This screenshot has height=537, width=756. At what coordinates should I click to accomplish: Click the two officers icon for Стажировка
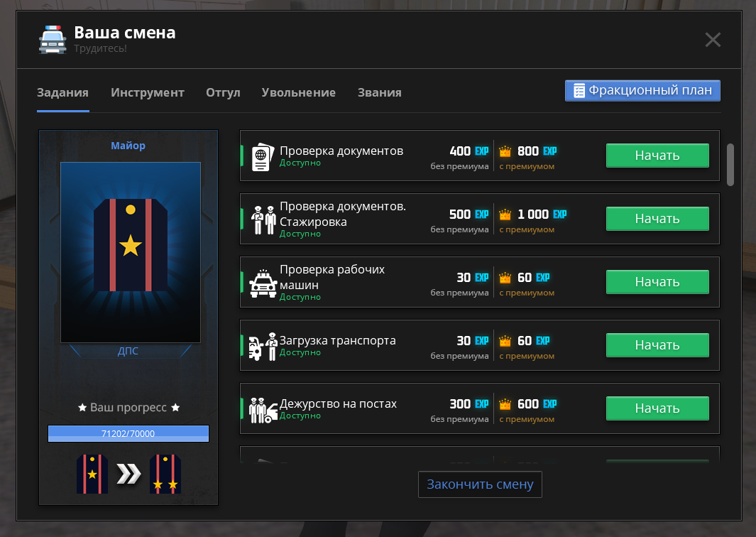coord(263,219)
